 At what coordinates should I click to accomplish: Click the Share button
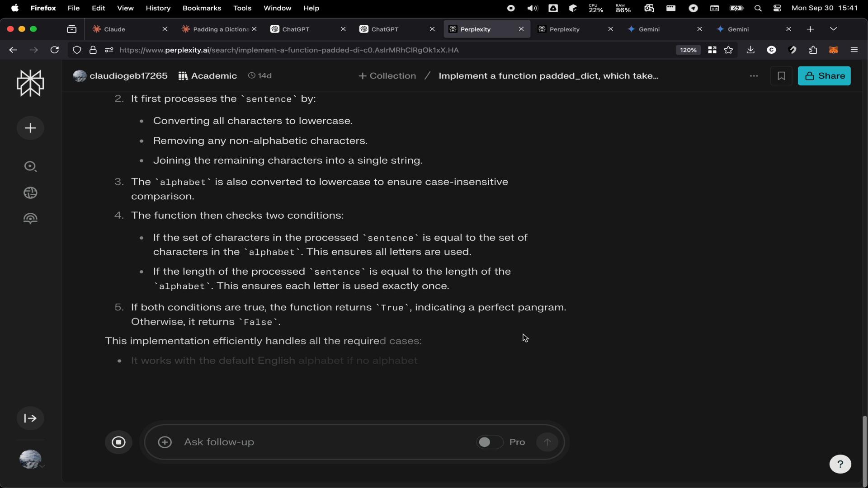click(824, 76)
